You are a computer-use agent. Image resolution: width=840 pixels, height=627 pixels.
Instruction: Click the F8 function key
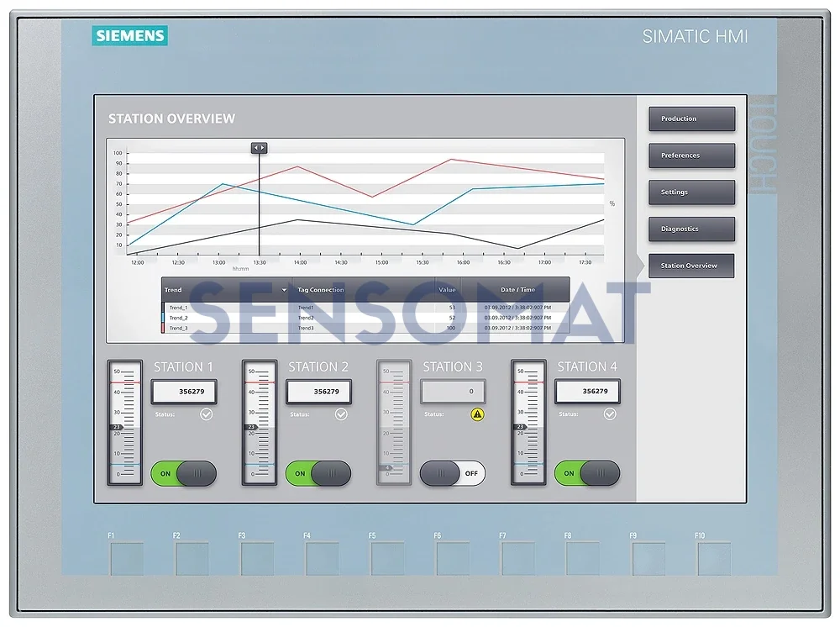click(x=584, y=559)
